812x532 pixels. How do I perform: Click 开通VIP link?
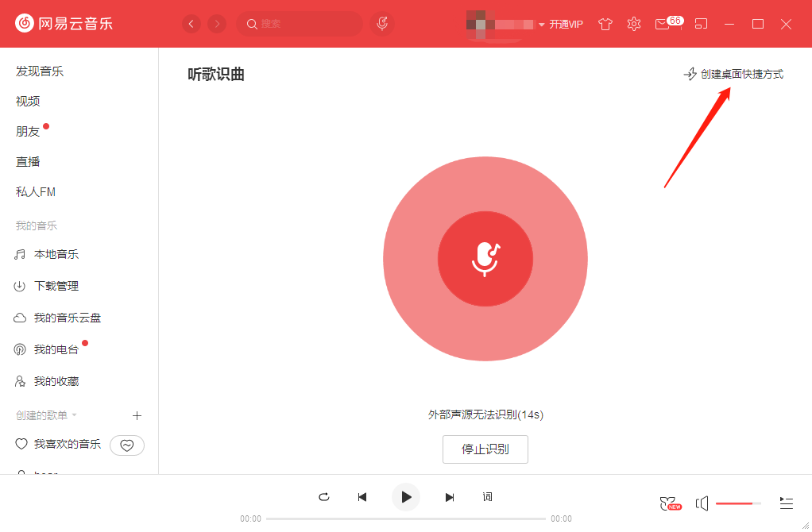coord(566,25)
